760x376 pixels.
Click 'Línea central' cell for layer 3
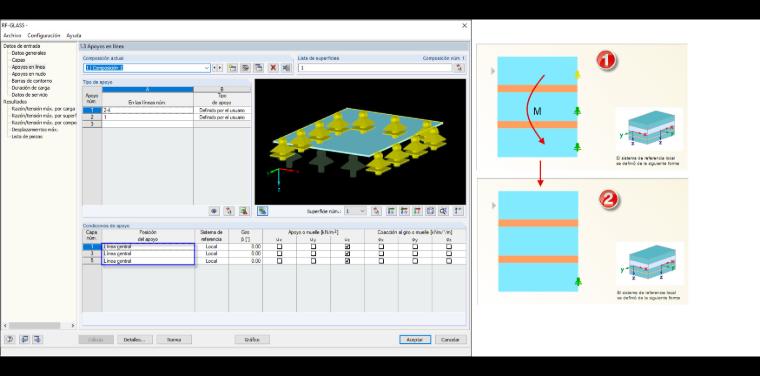click(148, 253)
